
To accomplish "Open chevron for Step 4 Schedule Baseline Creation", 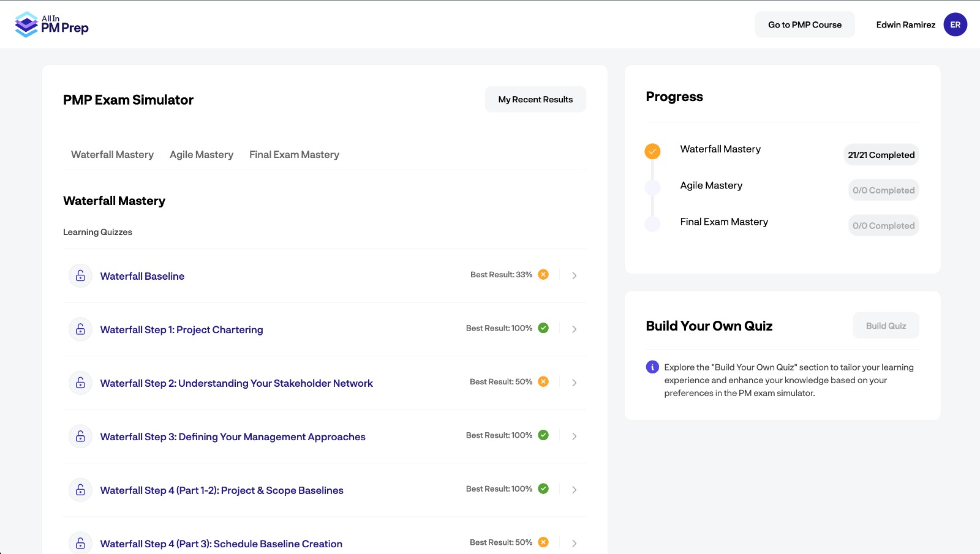I will click(574, 544).
